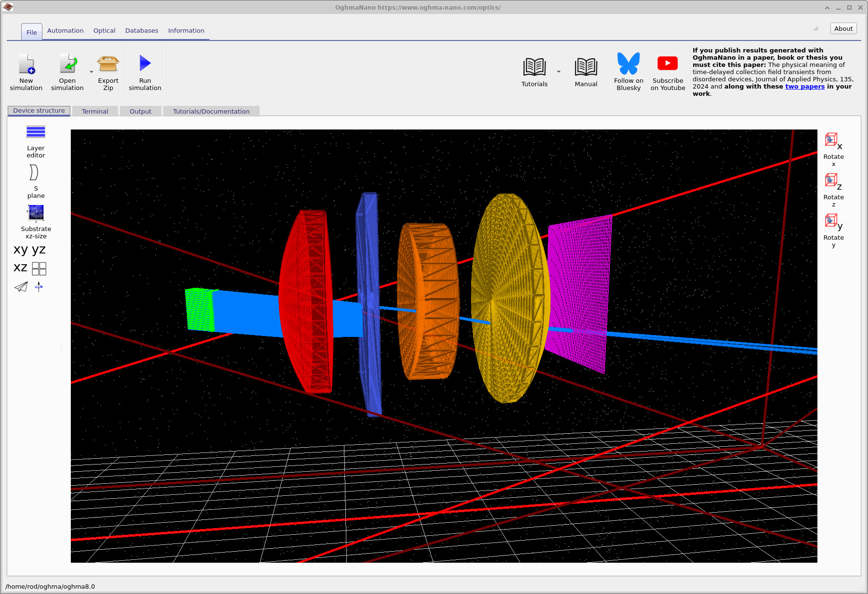The height and width of the screenshot is (594, 868).
Task: Click the About button
Action: (843, 28)
